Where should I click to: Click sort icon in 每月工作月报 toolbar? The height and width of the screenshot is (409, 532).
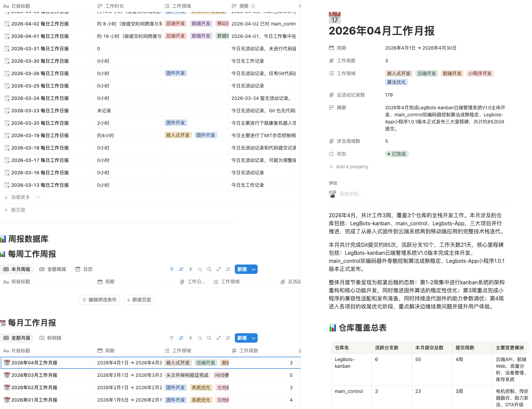click(x=181, y=338)
